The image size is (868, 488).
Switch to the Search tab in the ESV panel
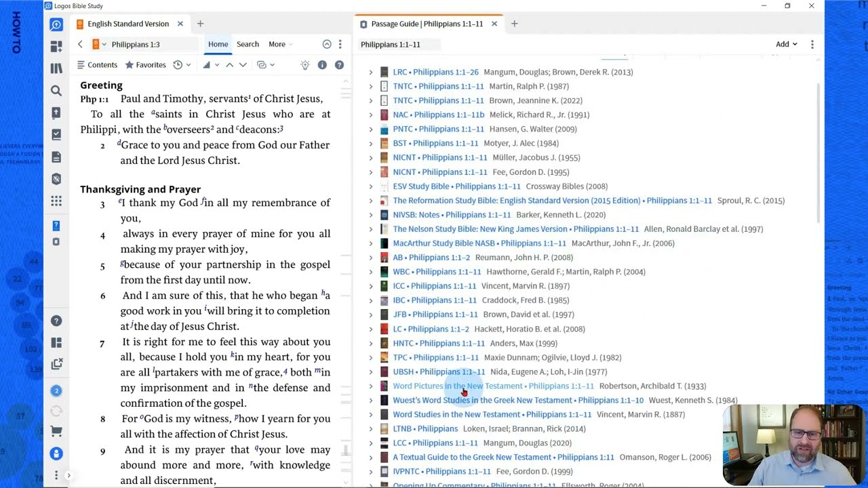pyautogui.click(x=248, y=44)
